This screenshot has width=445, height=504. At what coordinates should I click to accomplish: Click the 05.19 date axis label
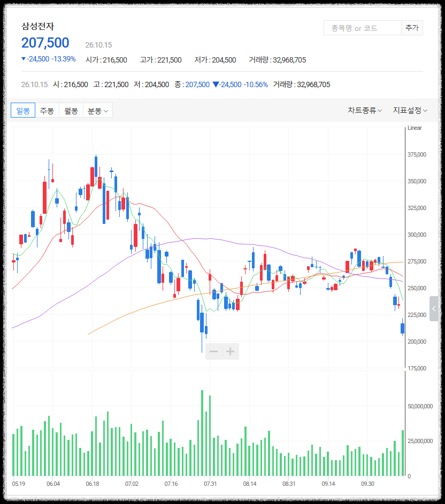pos(19,484)
